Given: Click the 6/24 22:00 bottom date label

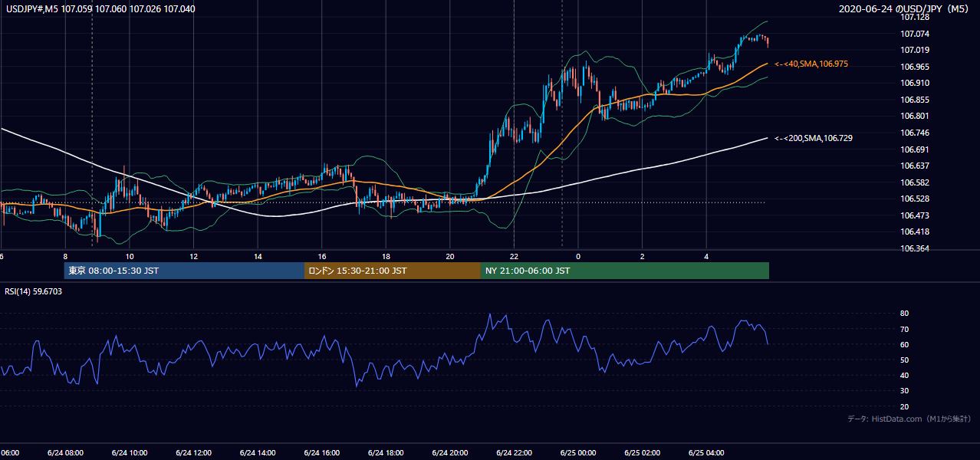Looking at the screenshot, I should pos(514,452).
